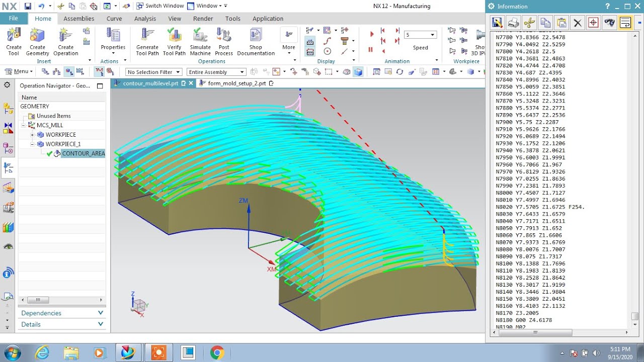The image size is (644, 362).
Task: Open Resource bar settings gear icon
Action: (7, 85)
